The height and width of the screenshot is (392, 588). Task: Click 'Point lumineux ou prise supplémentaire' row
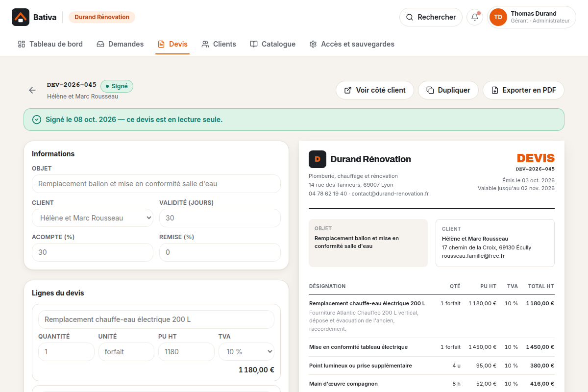click(432, 366)
